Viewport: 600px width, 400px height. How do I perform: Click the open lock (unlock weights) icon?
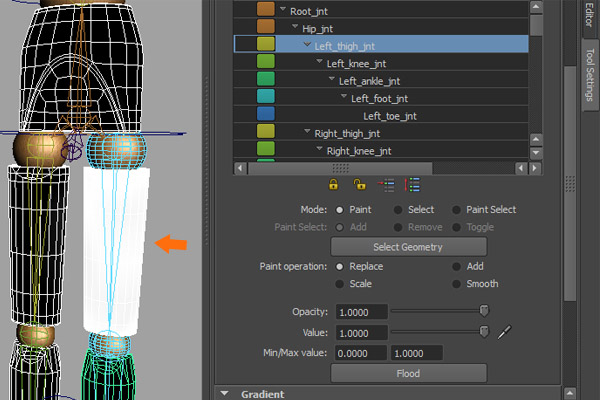point(358,184)
